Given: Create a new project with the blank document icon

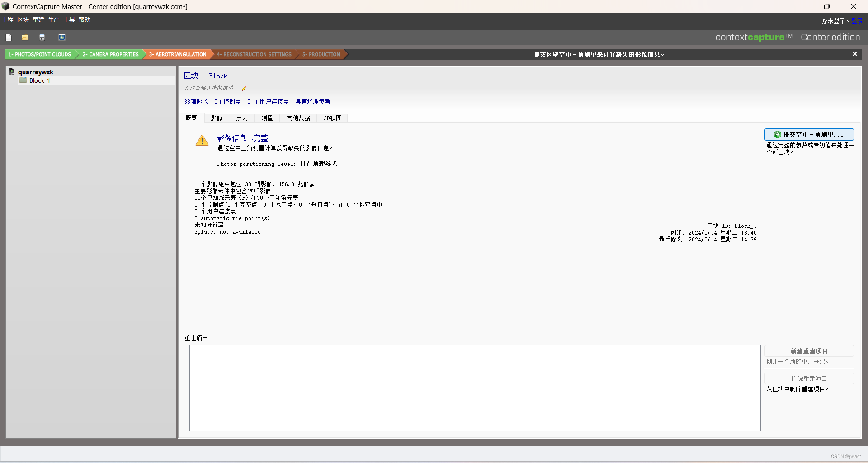Looking at the screenshot, I should click(x=9, y=37).
